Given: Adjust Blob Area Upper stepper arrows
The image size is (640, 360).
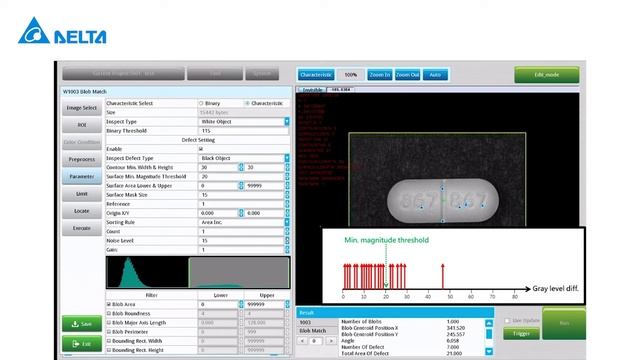Looking at the screenshot, I should (287, 304).
